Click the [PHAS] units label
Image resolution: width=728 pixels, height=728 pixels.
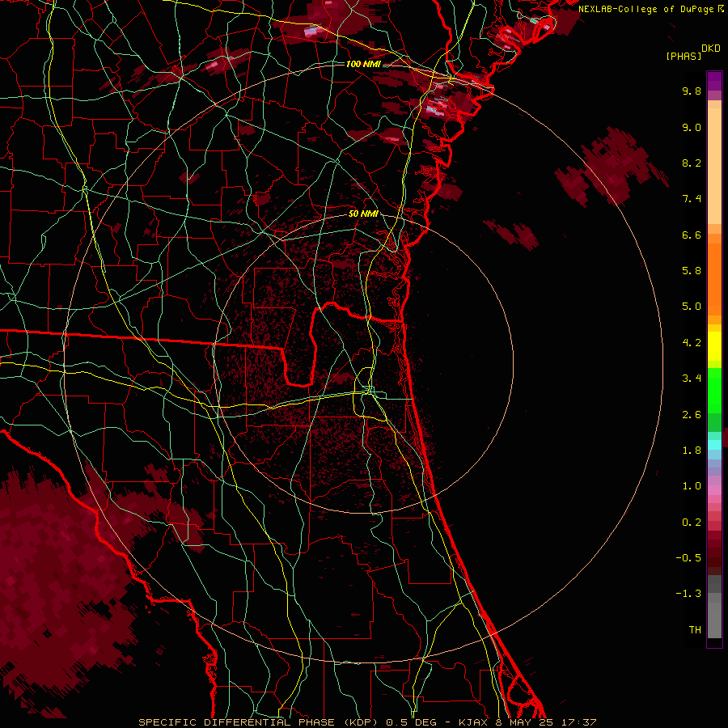click(684, 57)
